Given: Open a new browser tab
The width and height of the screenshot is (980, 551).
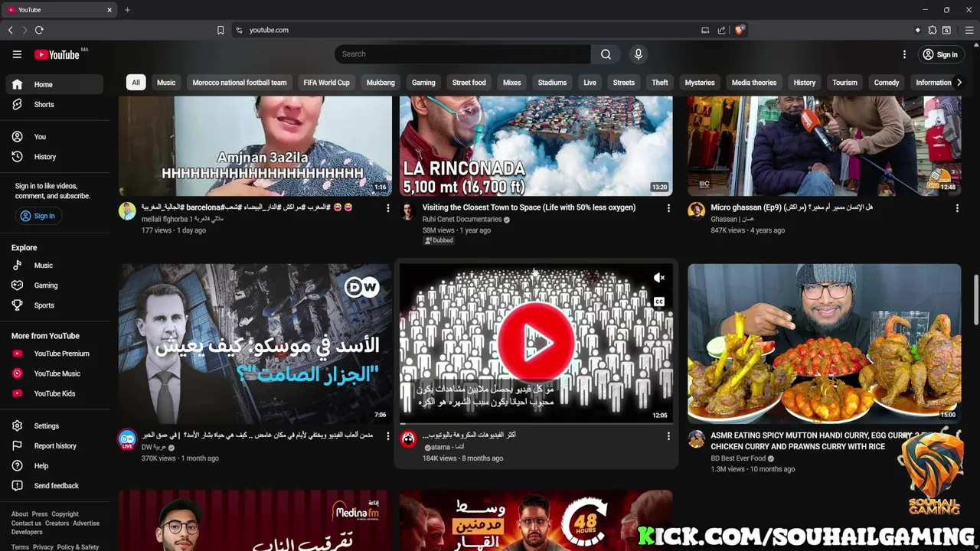Looking at the screenshot, I should tap(127, 10).
